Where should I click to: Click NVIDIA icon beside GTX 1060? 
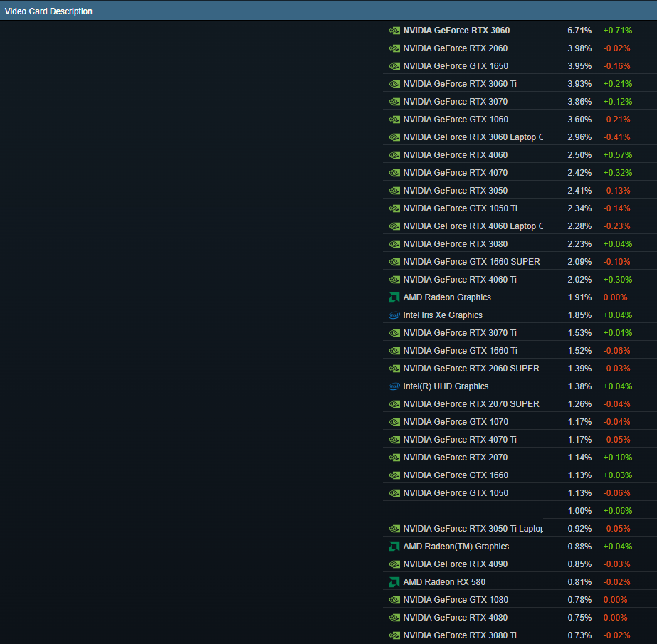[x=394, y=120]
